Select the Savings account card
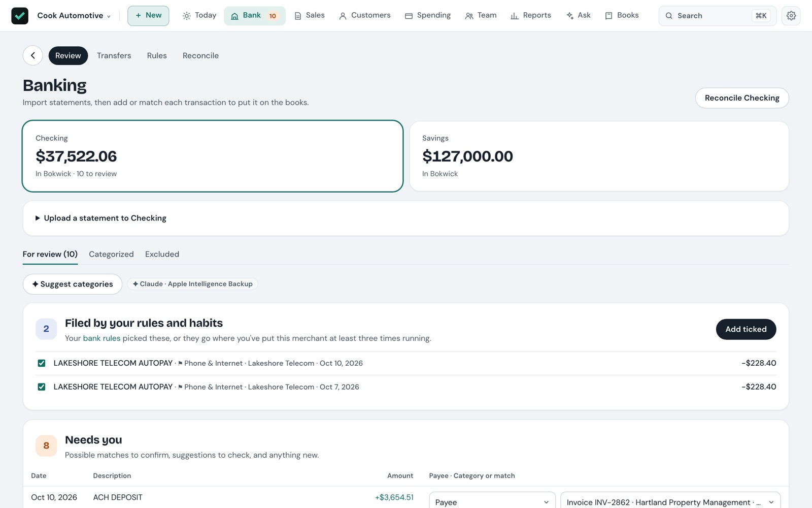 (x=599, y=156)
